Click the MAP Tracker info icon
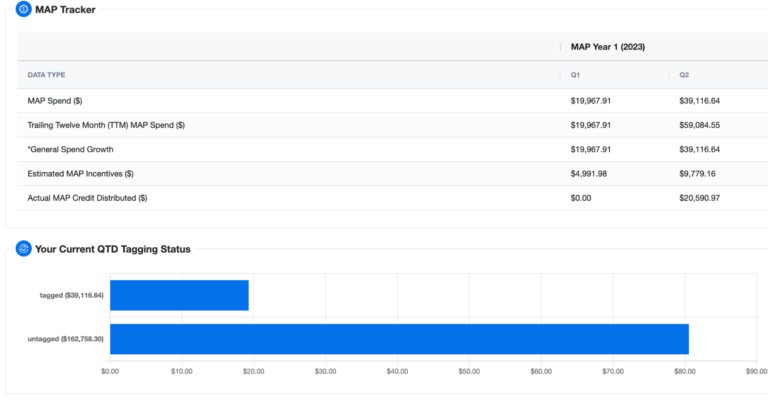The height and width of the screenshot is (400, 768). [x=23, y=10]
